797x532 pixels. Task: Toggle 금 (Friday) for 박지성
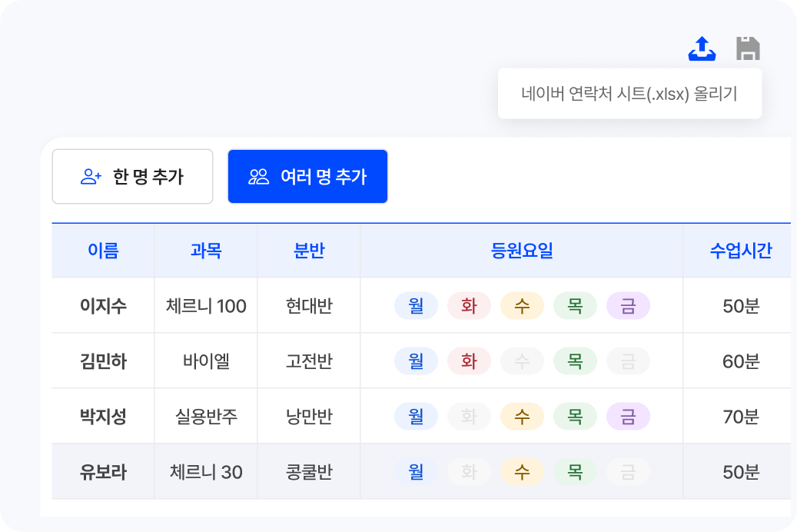pos(628,415)
